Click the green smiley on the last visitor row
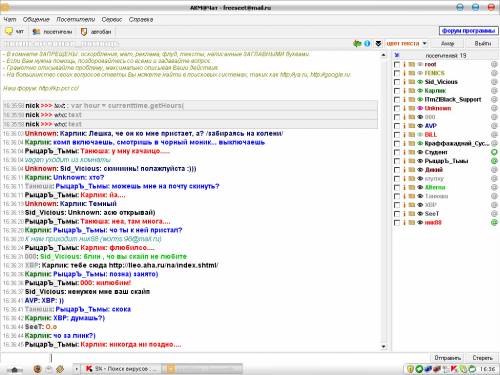500x375 pixels. [494, 223]
